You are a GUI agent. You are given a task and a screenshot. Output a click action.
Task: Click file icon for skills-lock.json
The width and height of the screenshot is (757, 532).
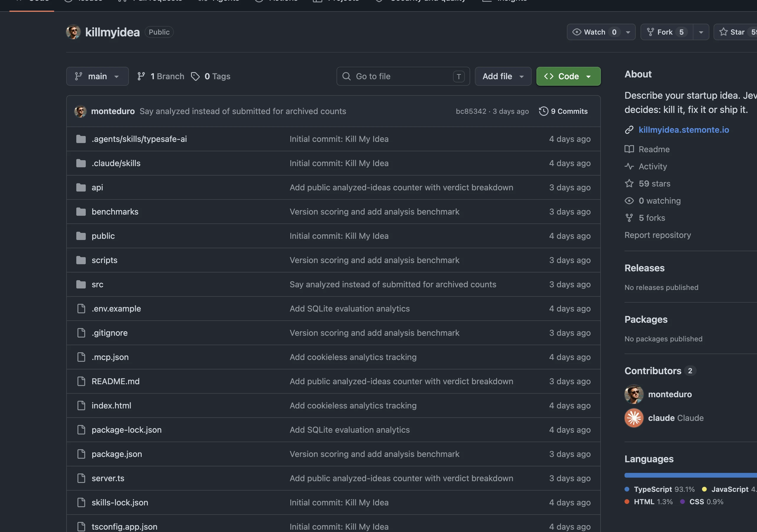click(x=81, y=502)
